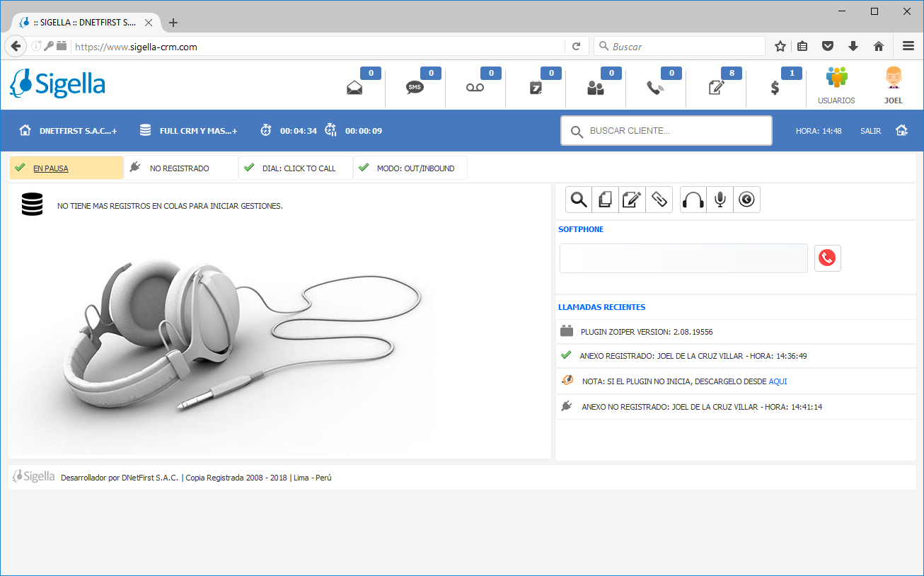The image size is (924, 576).
Task: Click the magnifier search tool button
Action: pos(579,200)
